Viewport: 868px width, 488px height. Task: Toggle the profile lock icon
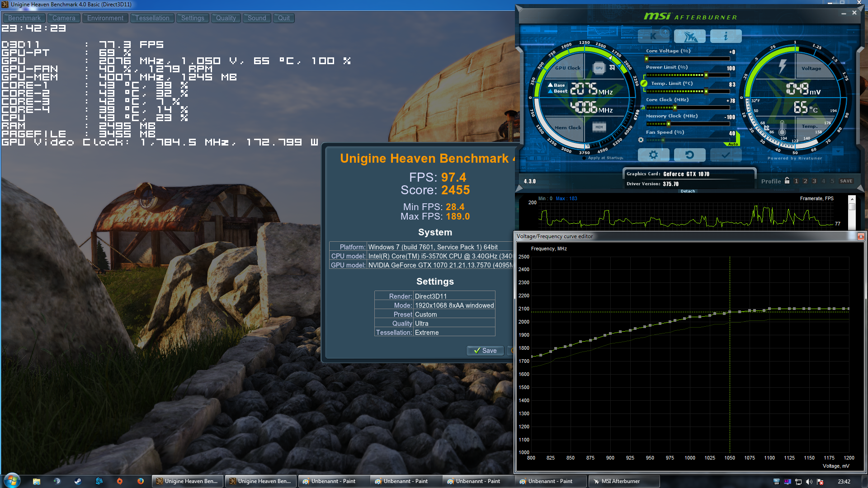[x=787, y=181]
